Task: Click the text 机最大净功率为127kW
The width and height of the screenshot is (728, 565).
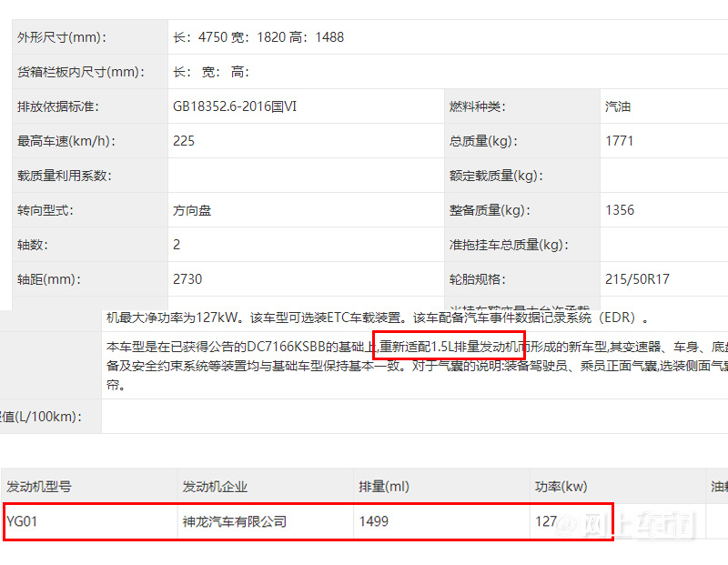Action: point(173,318)
